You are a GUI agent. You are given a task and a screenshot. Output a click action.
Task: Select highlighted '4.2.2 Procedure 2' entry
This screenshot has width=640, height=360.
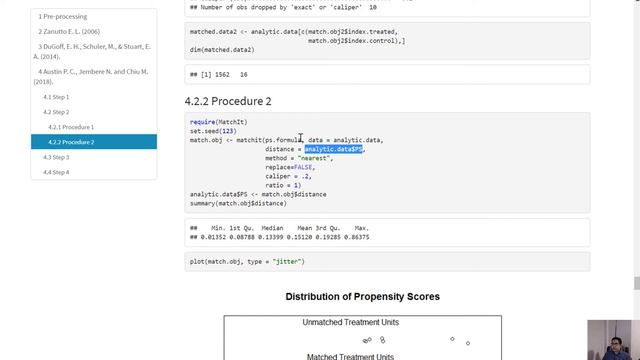(x=94, y=142)
